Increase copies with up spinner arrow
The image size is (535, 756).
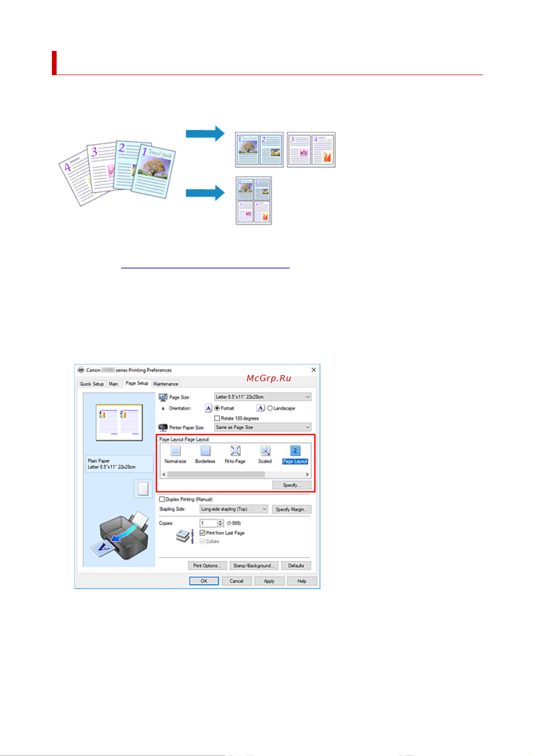tap(220, 521)
